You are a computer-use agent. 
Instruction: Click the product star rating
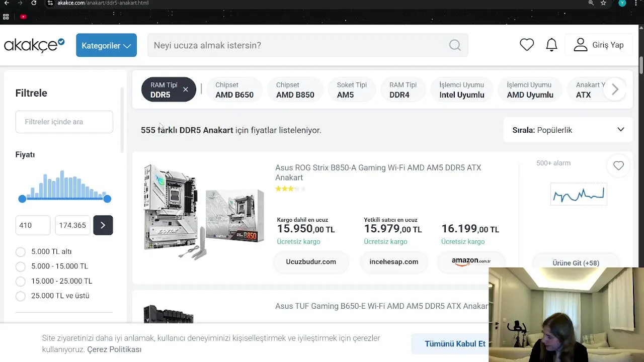coord(290,189)
